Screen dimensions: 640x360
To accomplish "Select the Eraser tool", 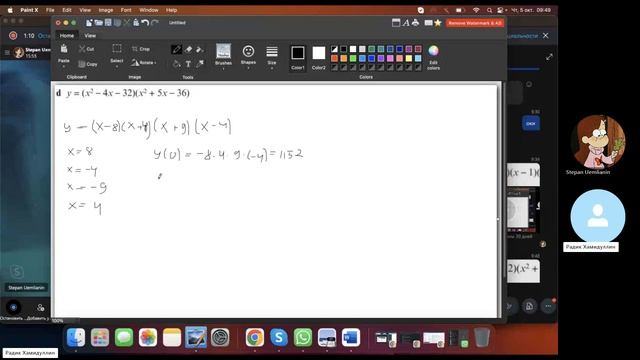I will click(x=188, y=49).
